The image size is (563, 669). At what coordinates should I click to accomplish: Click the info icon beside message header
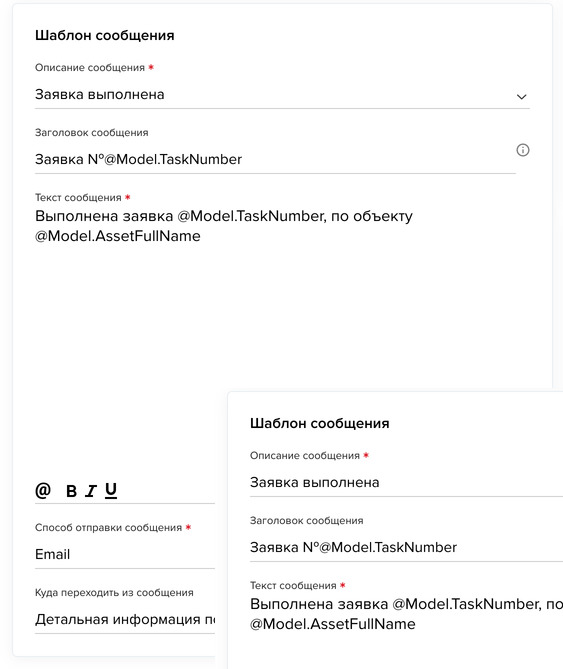(x=522, y=150)
